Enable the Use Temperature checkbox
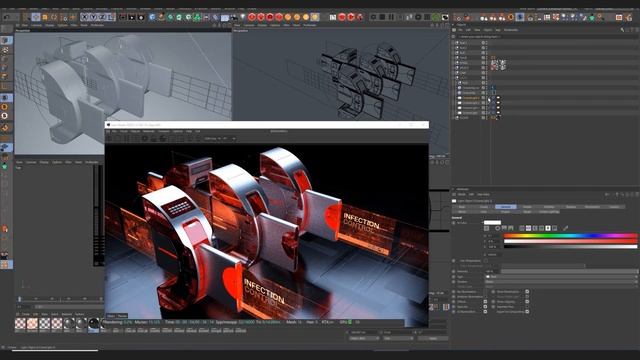 click(x=486, y=261)
